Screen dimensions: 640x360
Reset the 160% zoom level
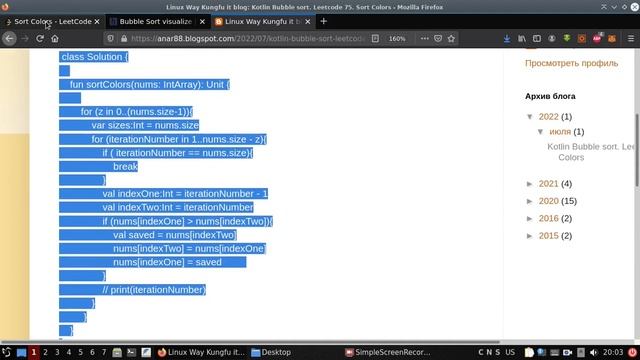click(x=397, y=38)
